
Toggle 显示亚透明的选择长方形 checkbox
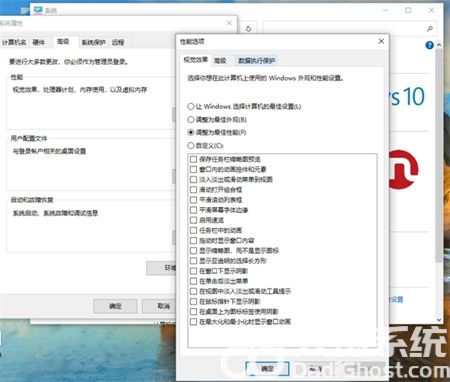click(x=193, y=261)
